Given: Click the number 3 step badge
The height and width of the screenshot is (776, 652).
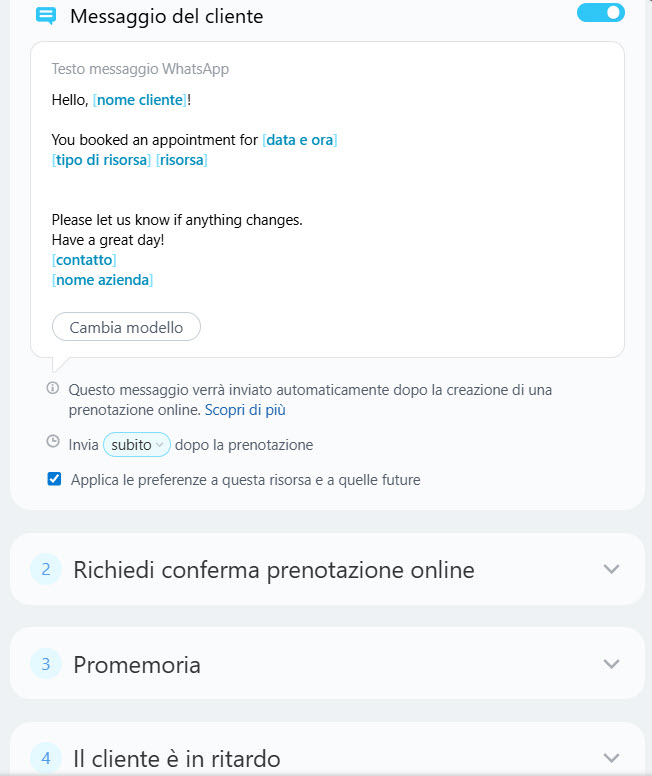Looking at the screenshot, I should pos(46,663).
